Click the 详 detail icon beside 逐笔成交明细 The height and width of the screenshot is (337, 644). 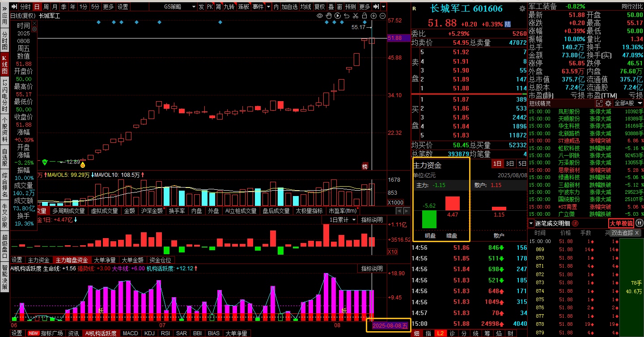[x=576, y=223]
